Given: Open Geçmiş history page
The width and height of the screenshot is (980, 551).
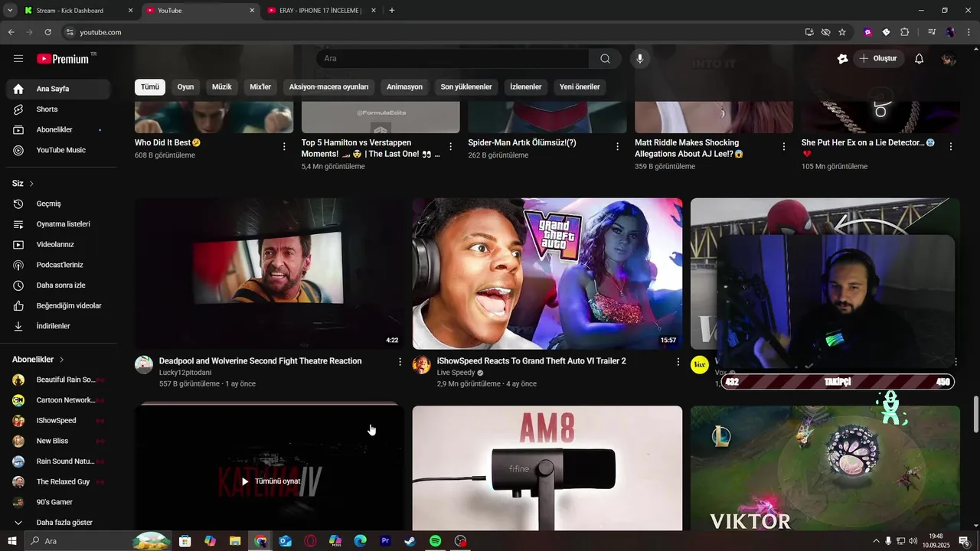Looking at the screenshot, I should pyautogui.click(x=58, y=204).
